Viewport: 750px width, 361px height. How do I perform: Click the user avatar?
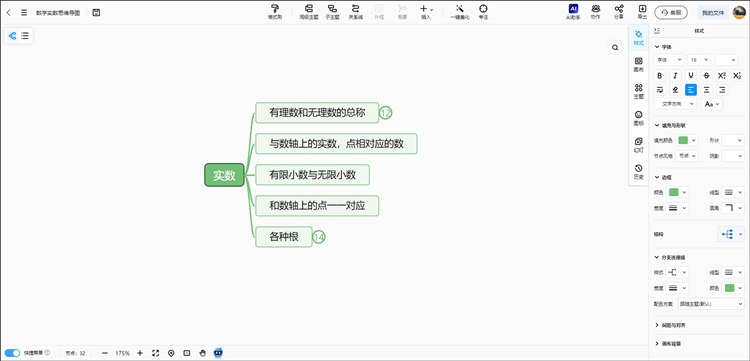[x=739, y=12]
